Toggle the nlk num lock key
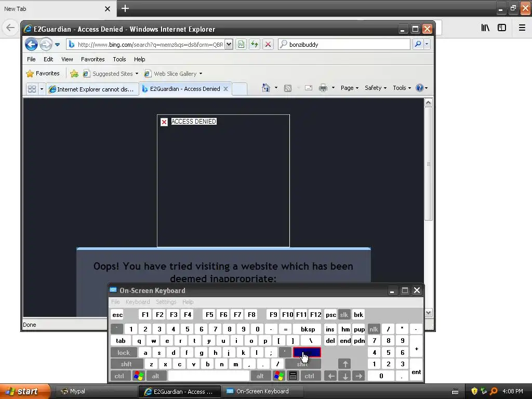 374,329
